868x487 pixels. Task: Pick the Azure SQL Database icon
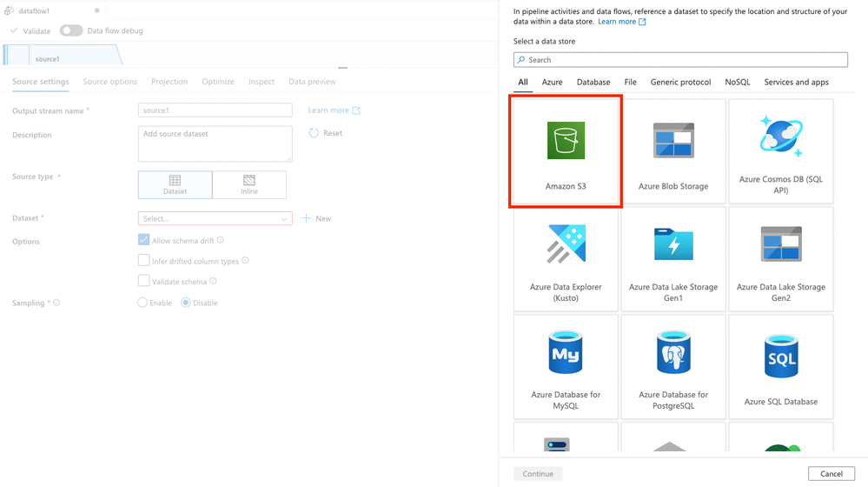pyautogui.click(x=781, y=356)
